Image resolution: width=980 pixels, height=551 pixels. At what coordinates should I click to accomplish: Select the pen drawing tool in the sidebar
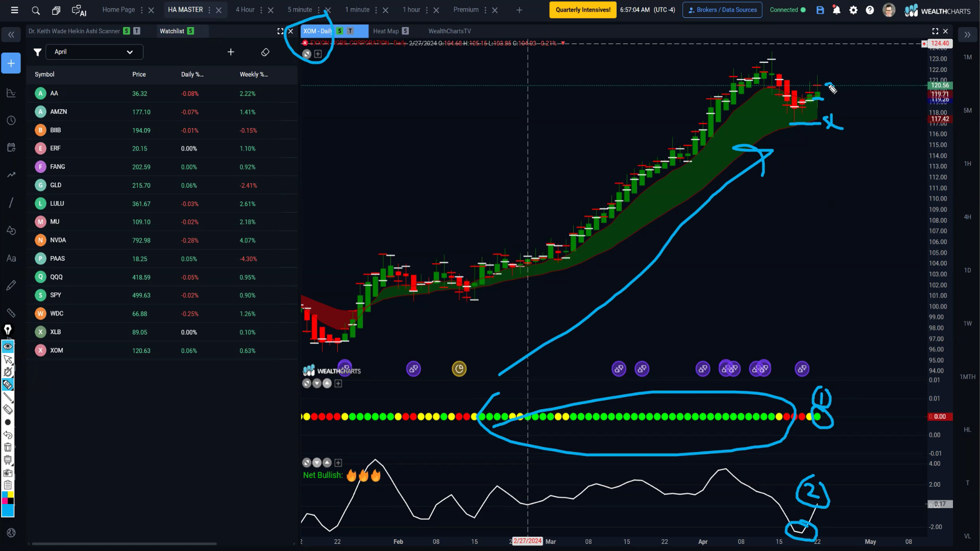(x=11, y=285)
